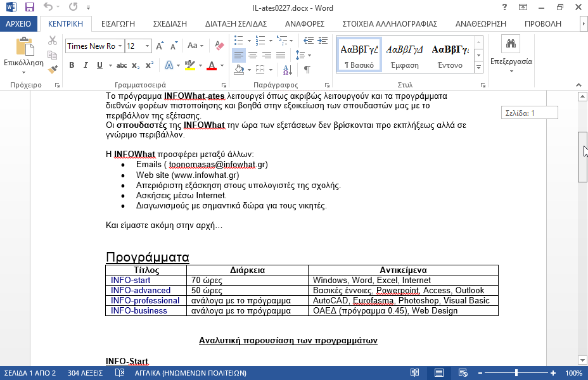Switch to the ΑΝΑΦΟΡΕΣ ribbon tab
The height and width of the screenshot is (380, 588).
[305, 23]
